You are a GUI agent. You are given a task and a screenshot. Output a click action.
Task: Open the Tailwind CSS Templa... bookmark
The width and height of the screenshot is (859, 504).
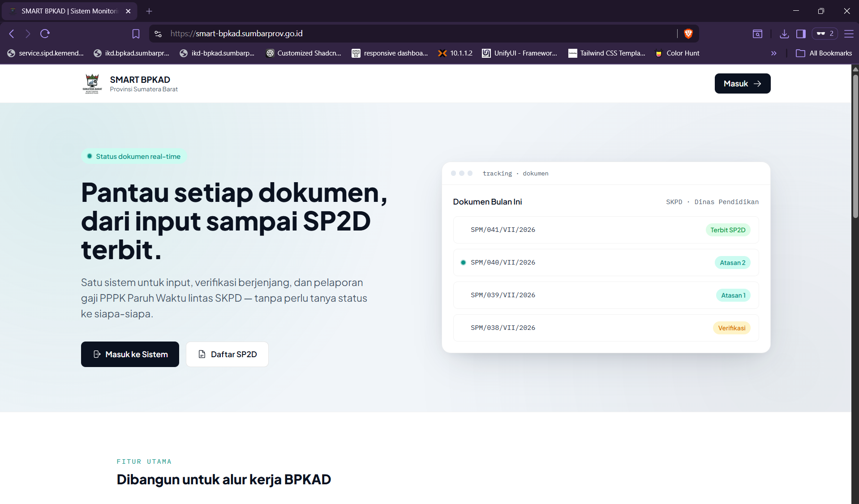point(607,53)
